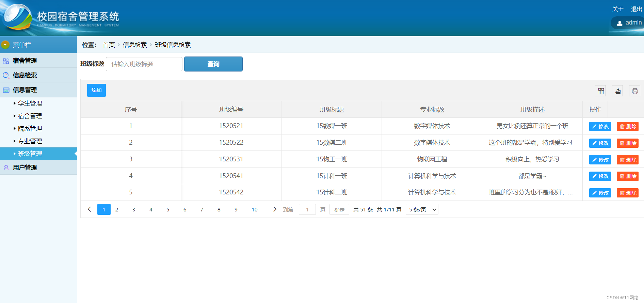Focus the 班级标题 search input field
The height and width of the screenshot is (303, 644).
coord(144,64)
